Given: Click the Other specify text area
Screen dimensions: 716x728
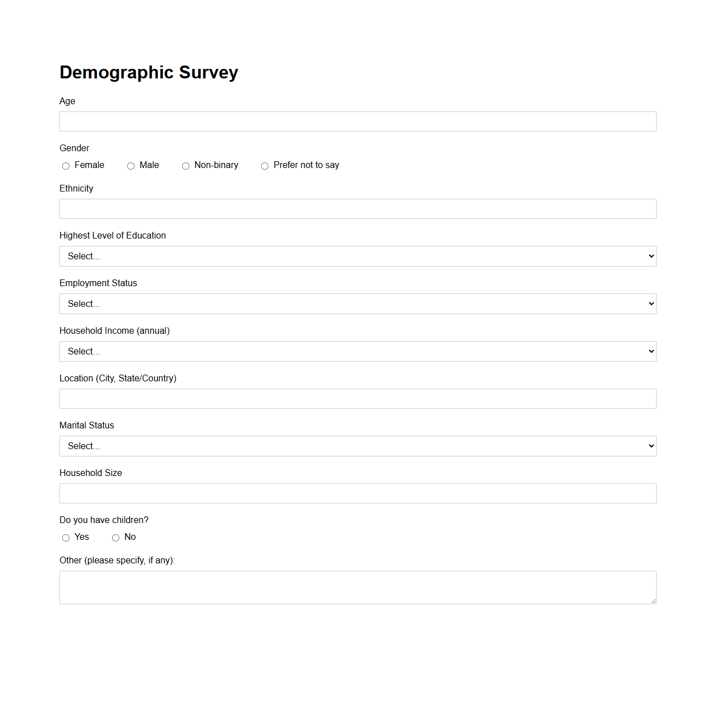Looking at the screenshot, I should [357, 587].
